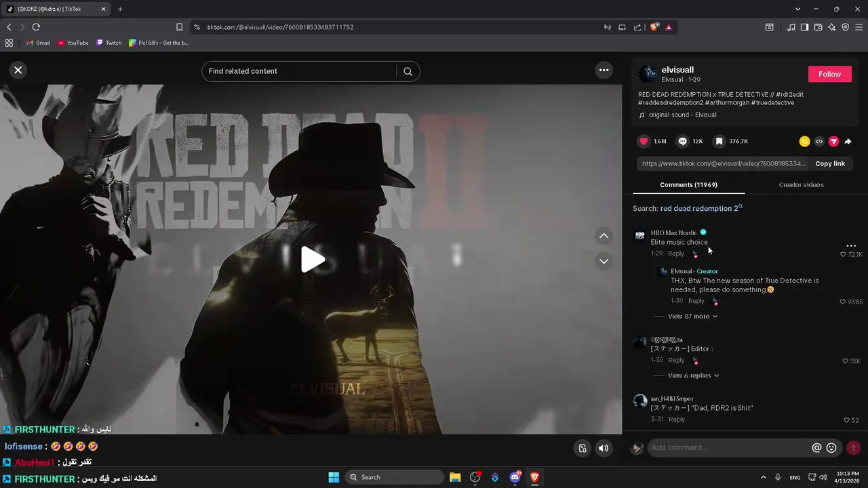Click the search magnifier in Find related content
This screenshot has height=488, width=868.
coord(408,71)
